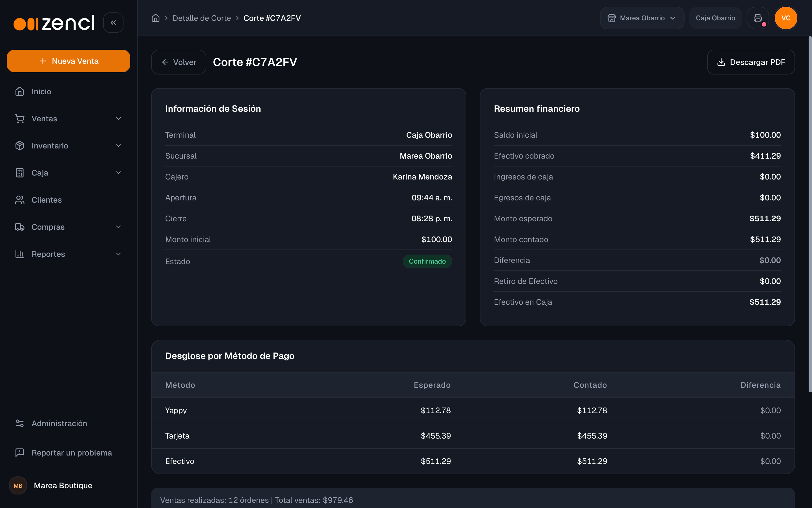Open Clientes section

[x=69, y=200]
